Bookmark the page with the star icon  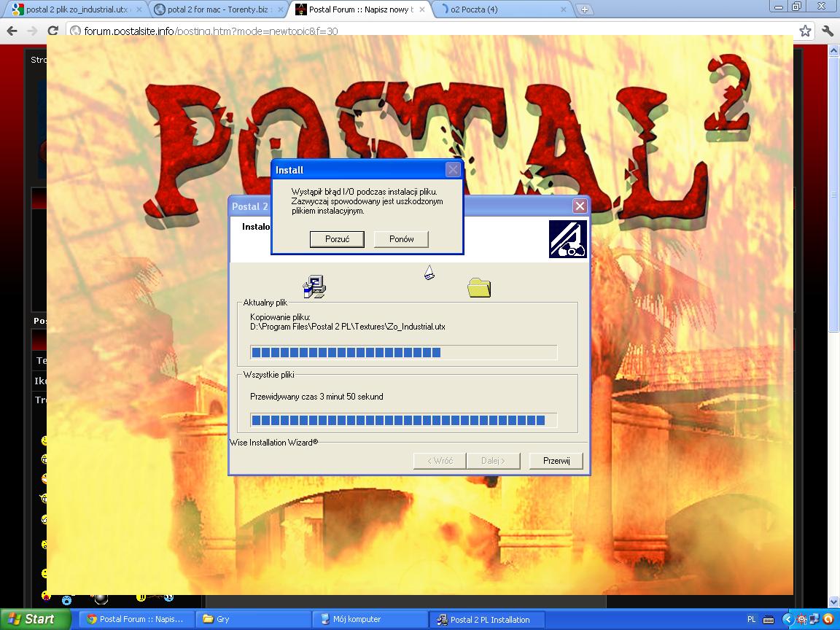[x=805, y=31]
